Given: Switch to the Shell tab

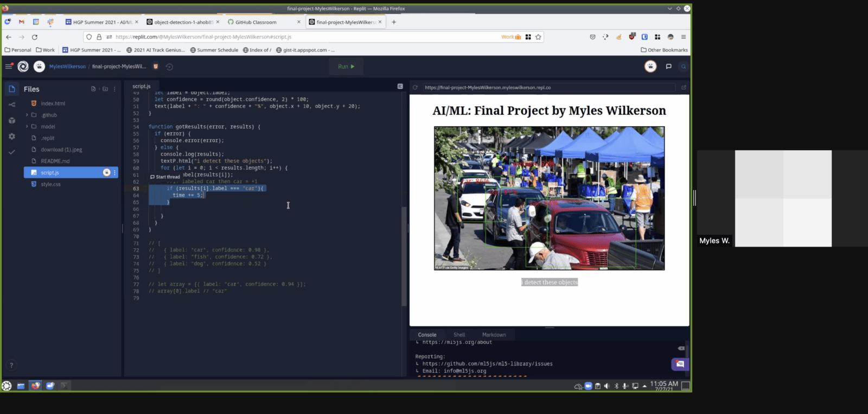Looking at the screenshot, I should (x=459, y=335).
